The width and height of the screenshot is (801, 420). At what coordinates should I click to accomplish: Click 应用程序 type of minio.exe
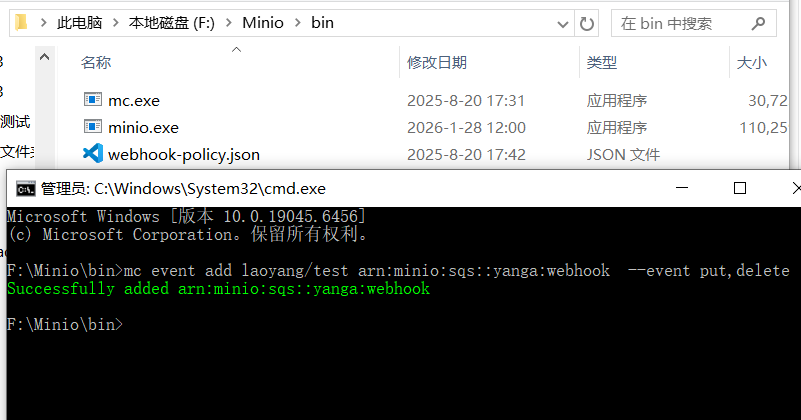pyautogui.click(x=617, y=127)
